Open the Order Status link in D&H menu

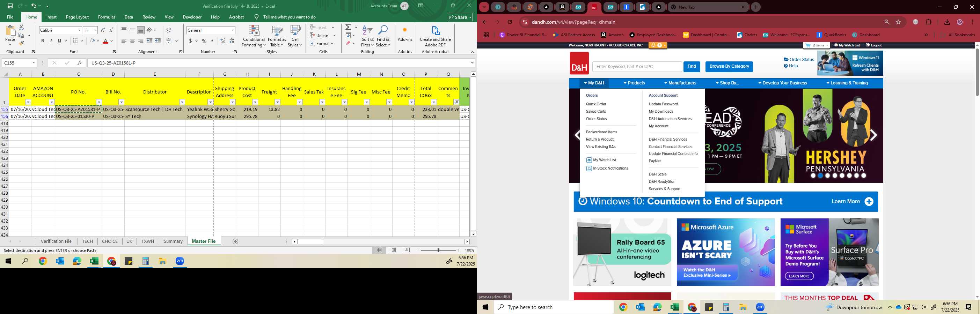coord(596,119)
